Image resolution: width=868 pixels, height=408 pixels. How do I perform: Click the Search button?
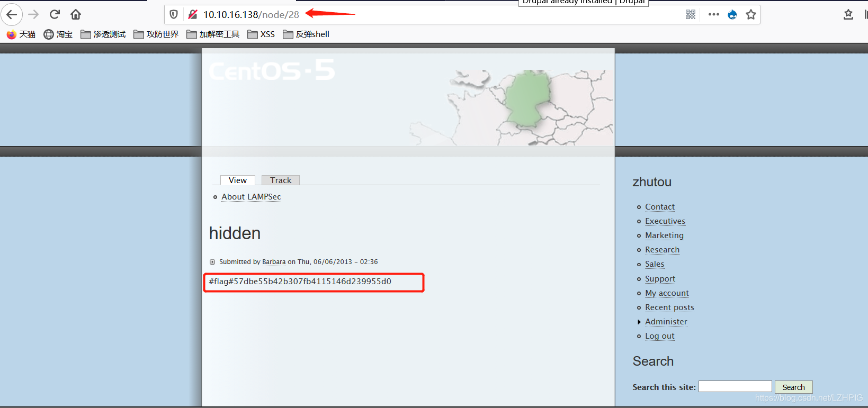click(x=793, y=387)
